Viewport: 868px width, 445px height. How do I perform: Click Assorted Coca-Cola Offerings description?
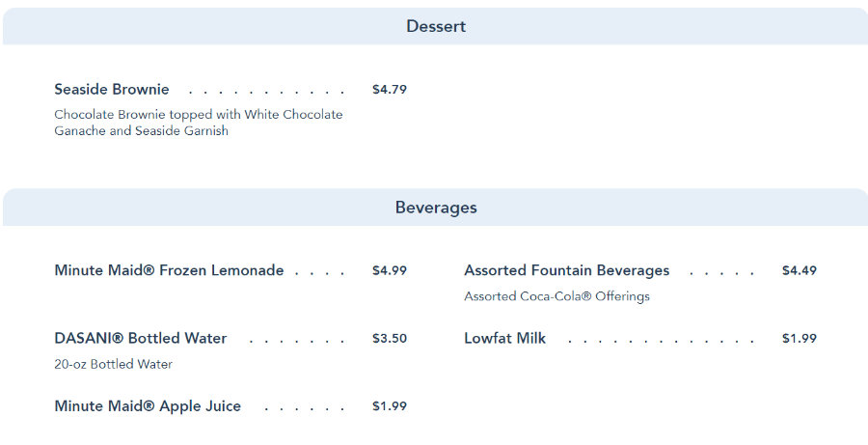[556, 296]
